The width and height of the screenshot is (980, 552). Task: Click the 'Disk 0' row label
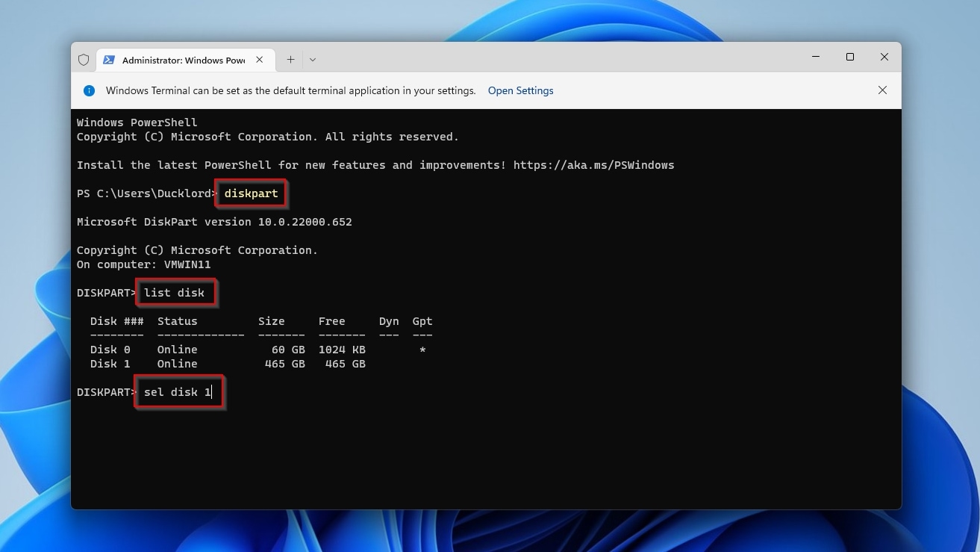point(110,350)
